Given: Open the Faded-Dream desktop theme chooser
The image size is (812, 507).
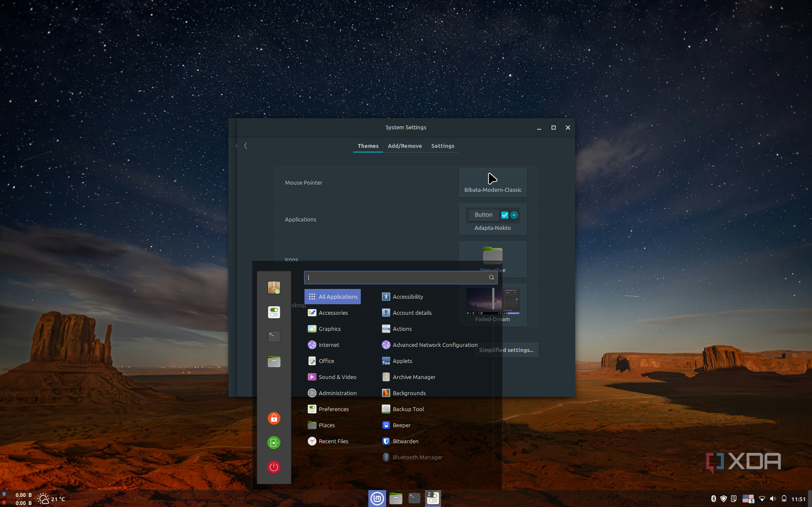Looking at the screenshot, I should 493,305.
